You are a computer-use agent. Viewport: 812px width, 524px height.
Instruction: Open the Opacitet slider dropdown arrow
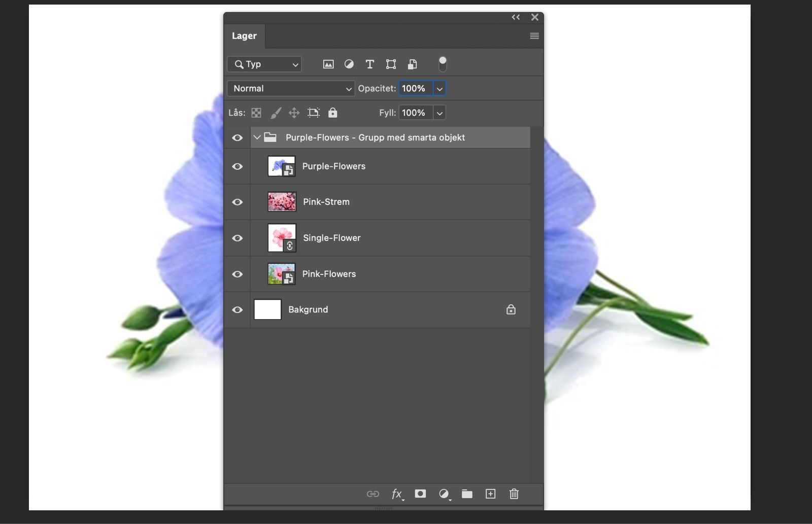pos(439,89)
